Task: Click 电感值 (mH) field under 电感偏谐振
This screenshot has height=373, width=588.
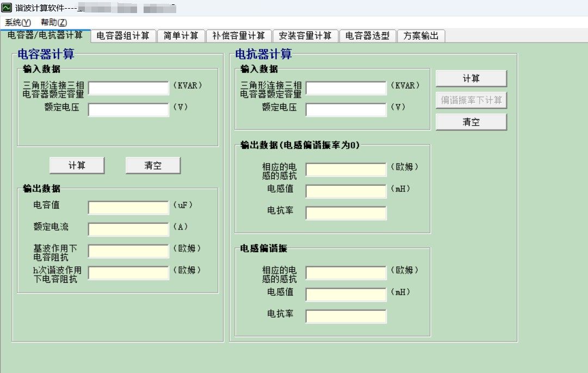Action: (346, 295)
